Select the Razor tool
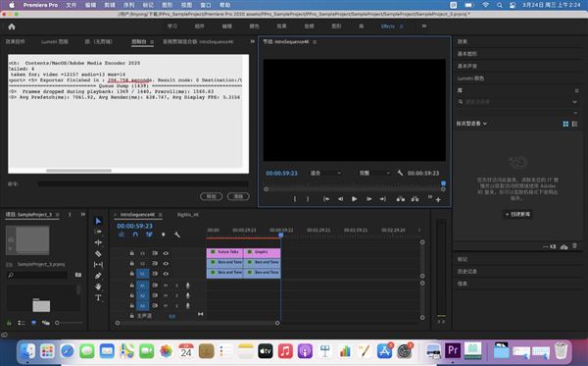This screenshot has width=588, height=366. (98, 254)
